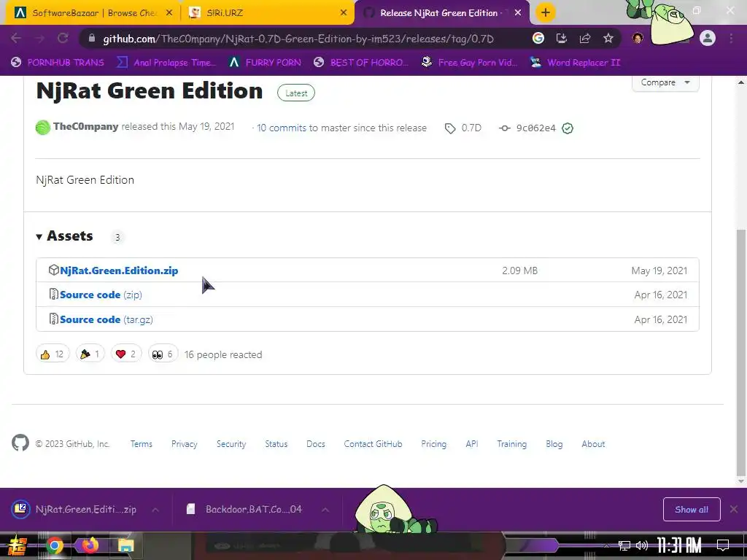Toggle the eyes reaction

click(163, 354)
